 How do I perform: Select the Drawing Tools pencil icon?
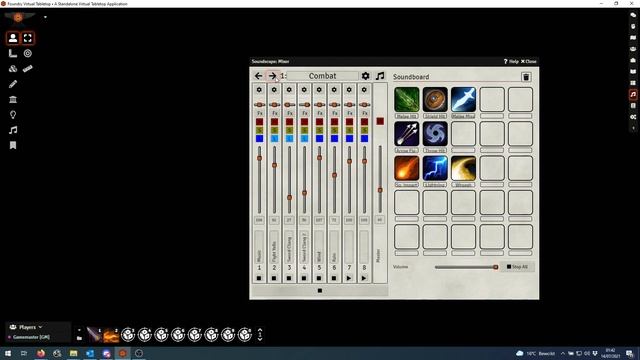click(13, 84)
